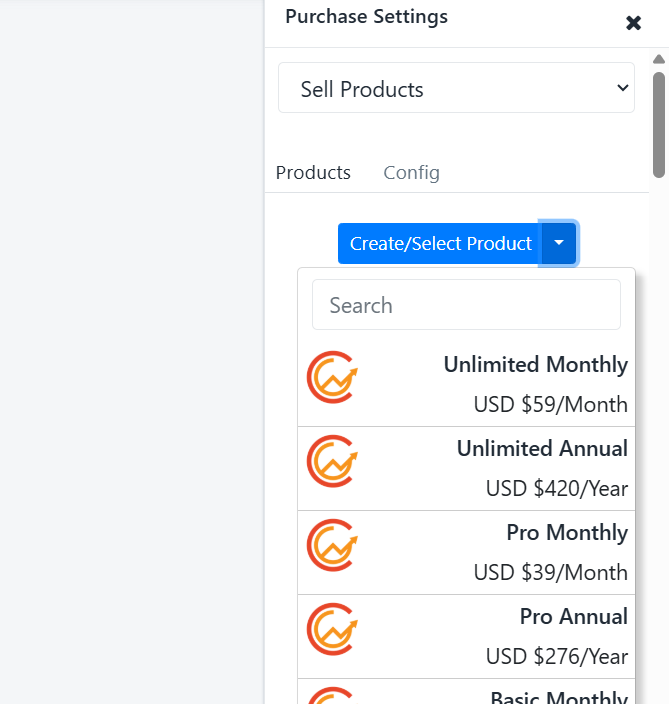
Task: Click the chevron on Sell Products select
Action: [622, 88]
